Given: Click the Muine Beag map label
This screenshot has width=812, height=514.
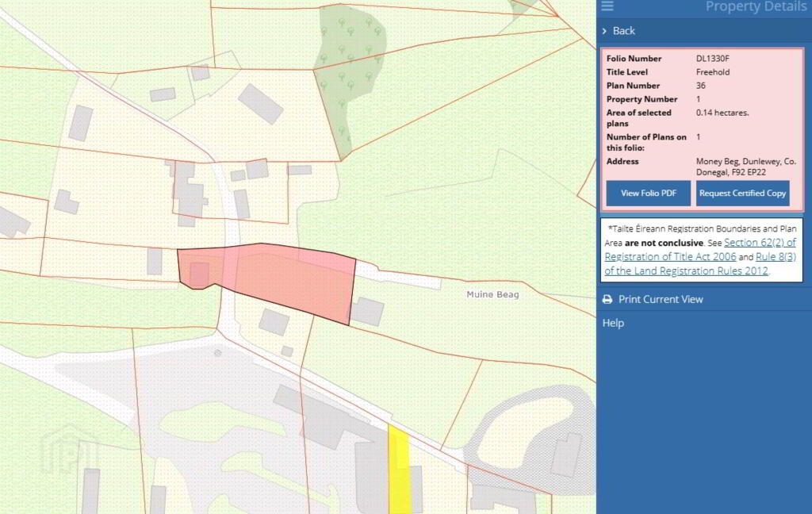Looking at the screenshot, I should 492,294.
